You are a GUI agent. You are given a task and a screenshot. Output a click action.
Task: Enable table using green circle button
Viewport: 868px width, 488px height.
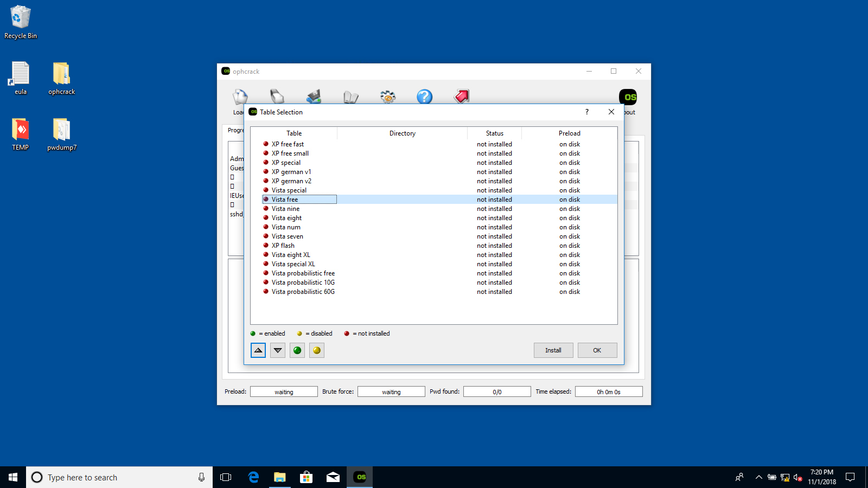pos(297,350)
